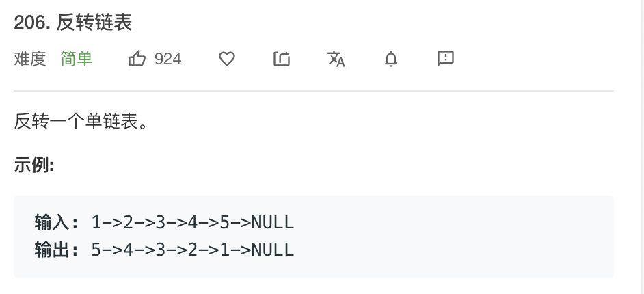Image resolution: width=644 pixels, height=294 pixels.
Task: Like the problem with thumbs-up icon
Action: click(x=137, y=58)
